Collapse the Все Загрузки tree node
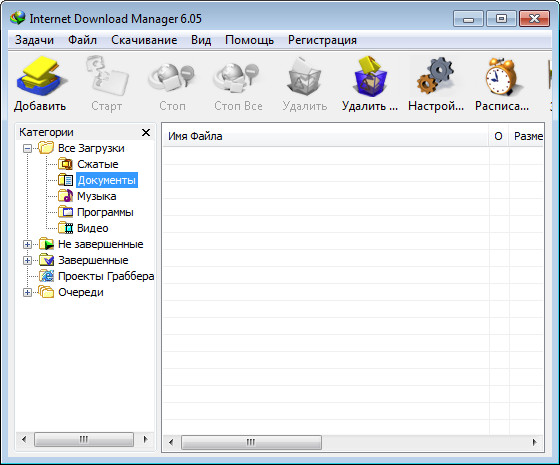Screen dimensions: 560x465 (27, 148)
